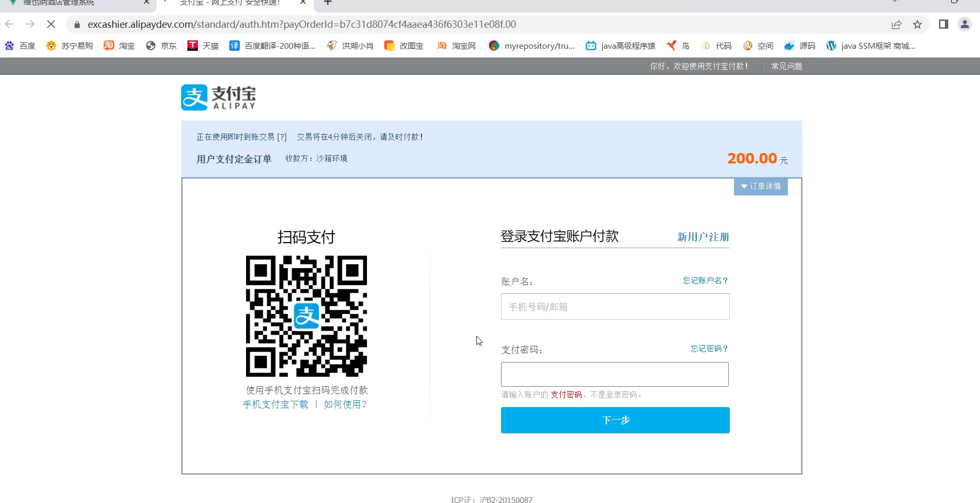Focus the 支付密码 password field
This screenshot has height=503, width=980.
[615, 374]
